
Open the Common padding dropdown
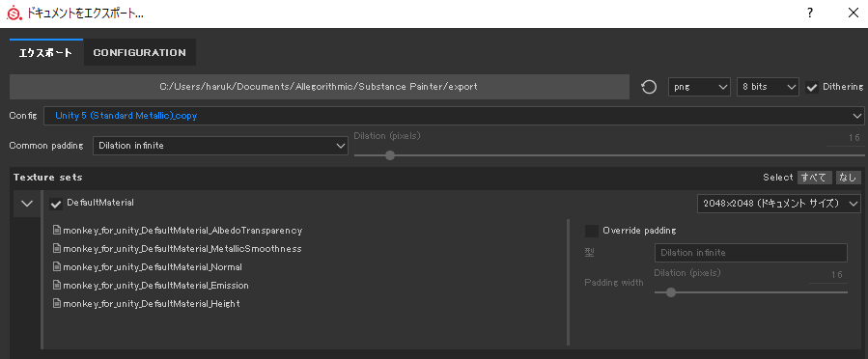pyautogui.click(x=220, y=146)
